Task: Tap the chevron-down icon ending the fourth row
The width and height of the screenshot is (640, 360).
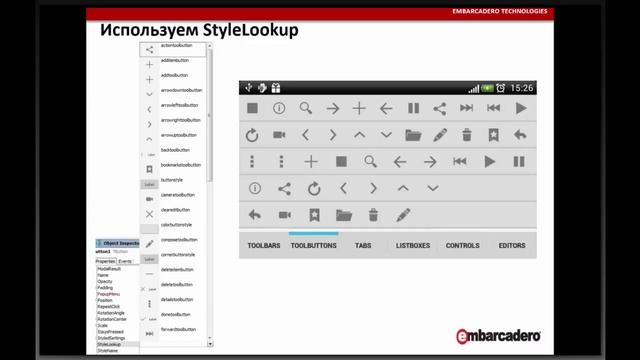Action: point(433,188)
